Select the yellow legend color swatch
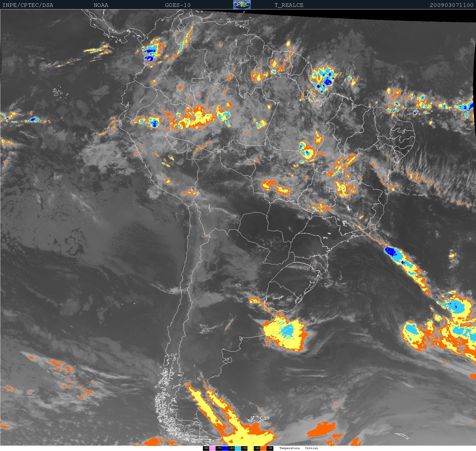The height and width of the screenshot is (451, 476). pos(250,448)
